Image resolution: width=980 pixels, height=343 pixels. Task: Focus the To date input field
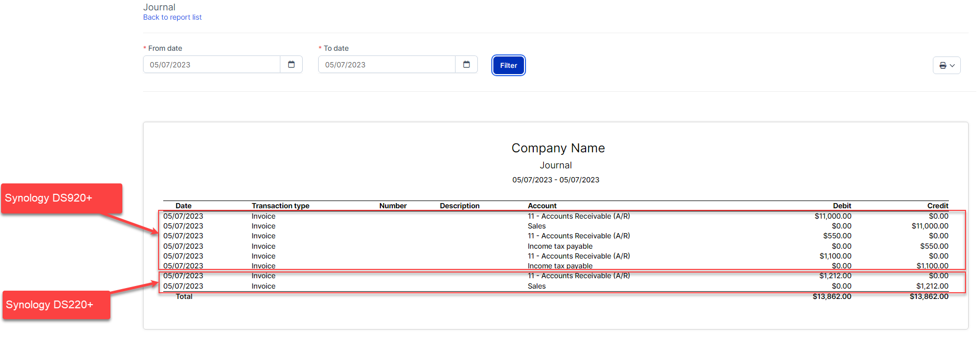387,65
